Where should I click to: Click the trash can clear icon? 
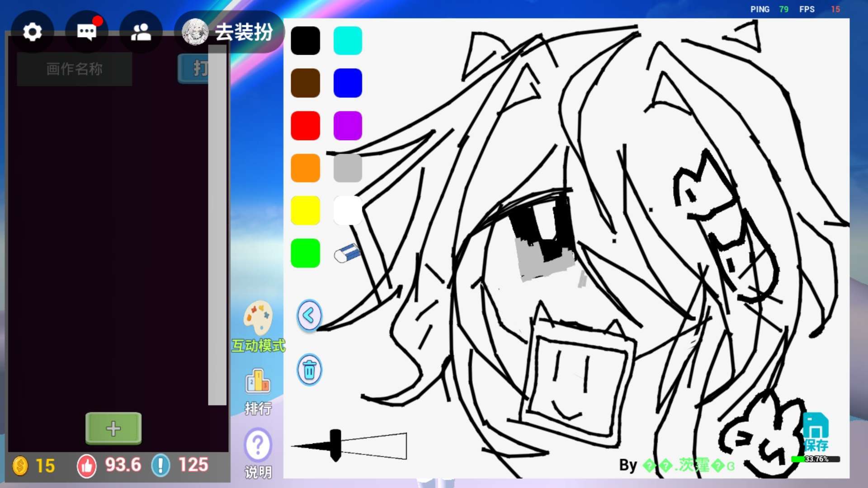[x=309, y=370]
